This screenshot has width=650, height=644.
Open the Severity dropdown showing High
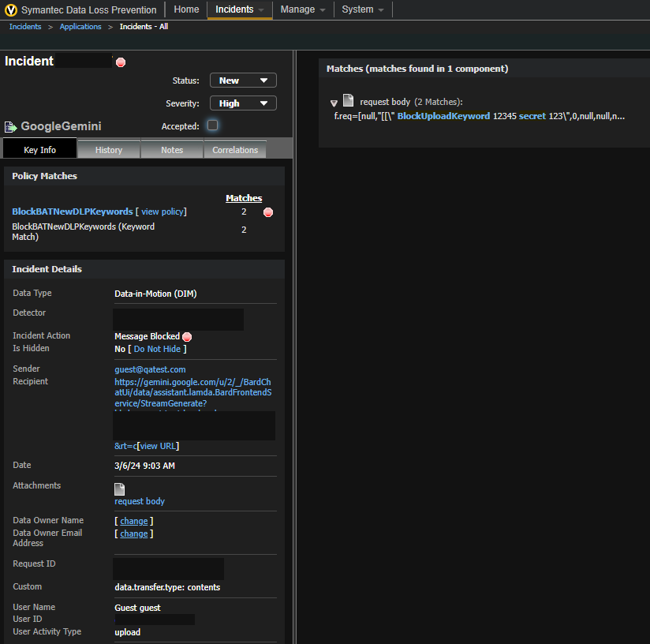click(x=243, y=103)
